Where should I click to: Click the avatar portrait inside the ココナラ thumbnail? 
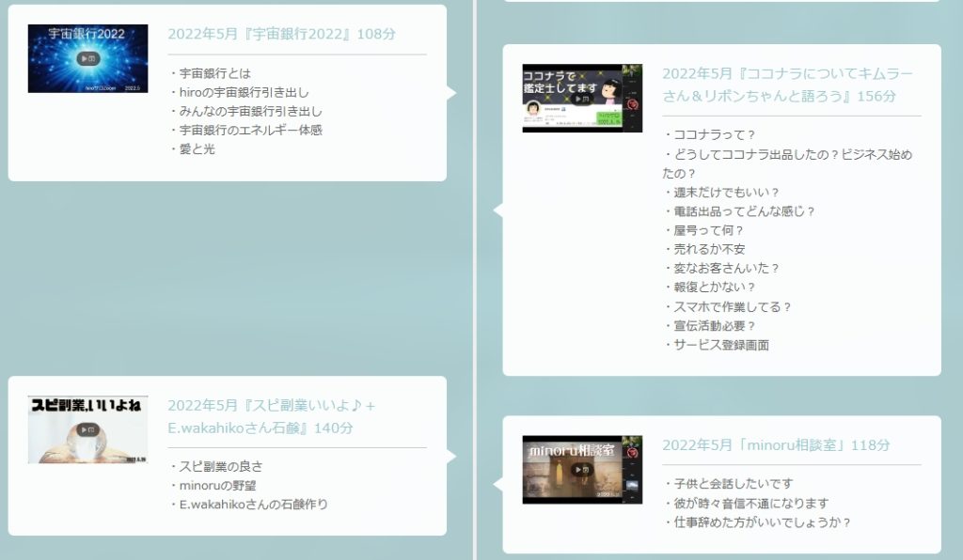pos(534,110)
